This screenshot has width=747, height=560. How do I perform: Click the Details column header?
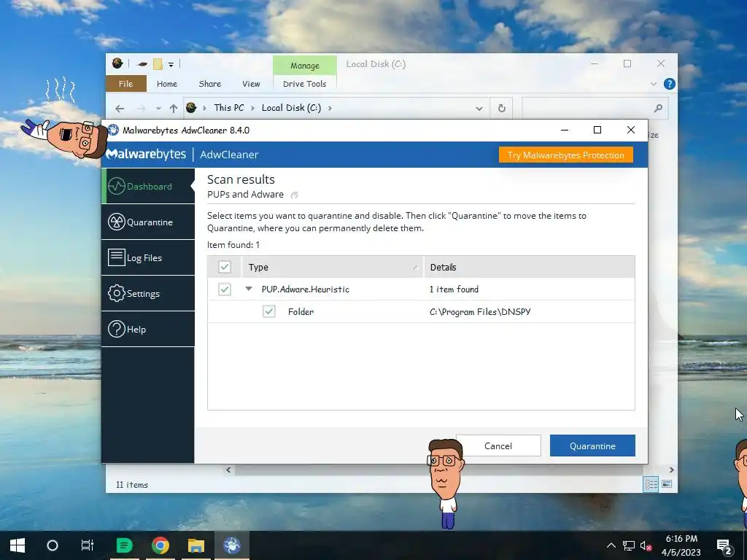[530, 267]
